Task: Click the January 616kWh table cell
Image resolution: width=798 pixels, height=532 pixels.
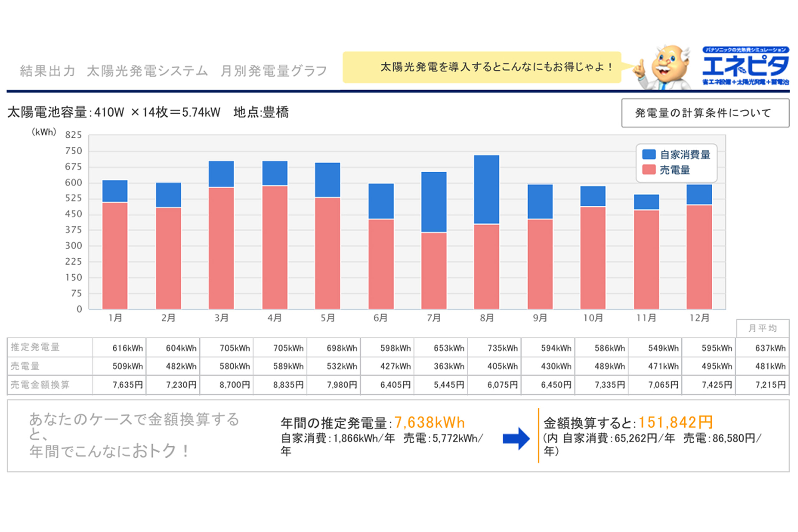Action: pyautogui.click(x=127, y=348)
